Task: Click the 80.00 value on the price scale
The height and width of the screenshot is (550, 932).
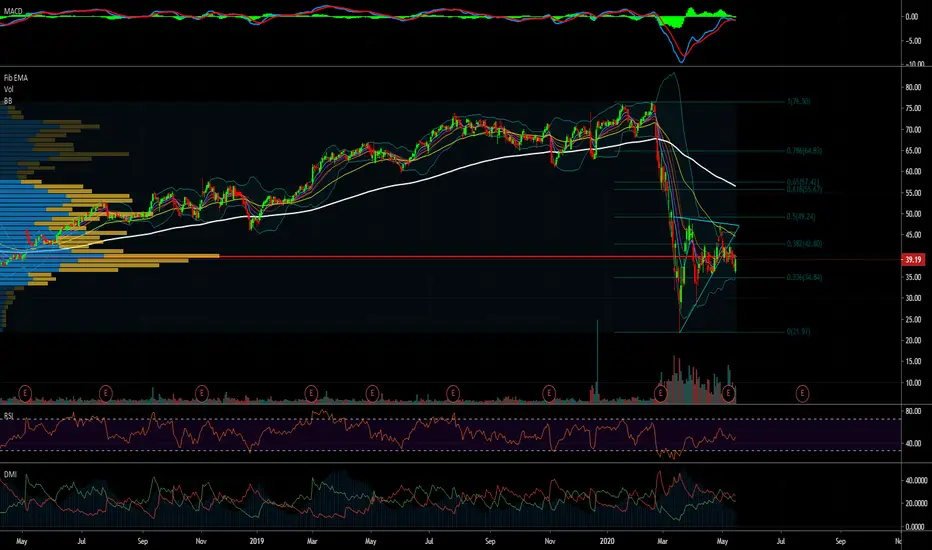Action: click(x=913, y=87)
